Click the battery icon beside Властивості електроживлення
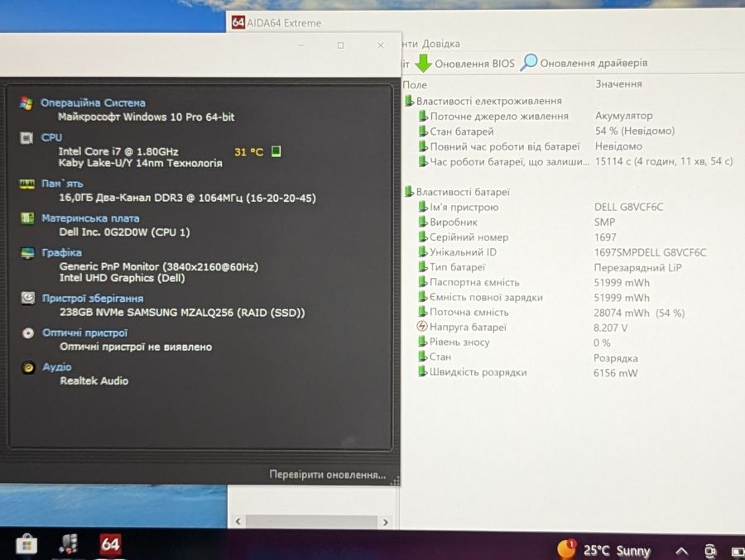Image resolution: width=745 pixels, height=560 pixels. (x=409, y=101)
